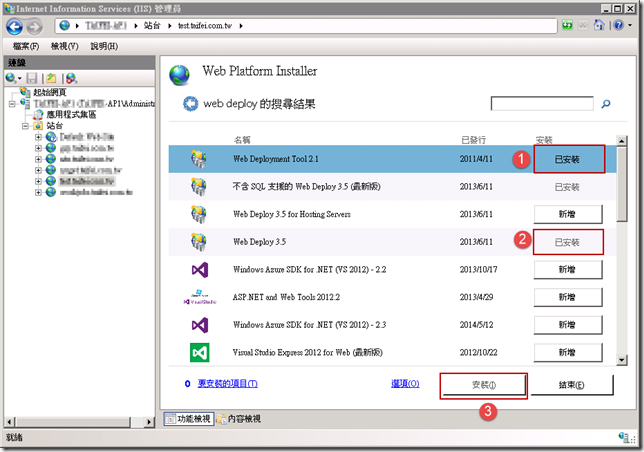Click the icon of Web Deploy without SQL row
The width and height of the screenshot is (644, 452).
coord(199,187)
